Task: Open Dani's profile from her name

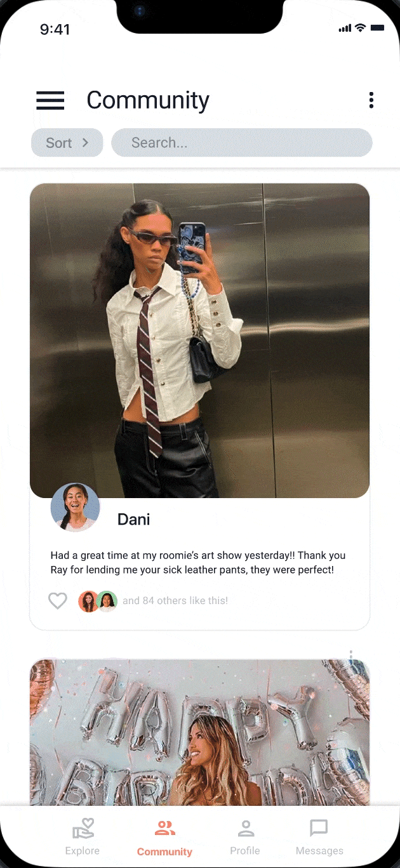Action: (134, 520)
